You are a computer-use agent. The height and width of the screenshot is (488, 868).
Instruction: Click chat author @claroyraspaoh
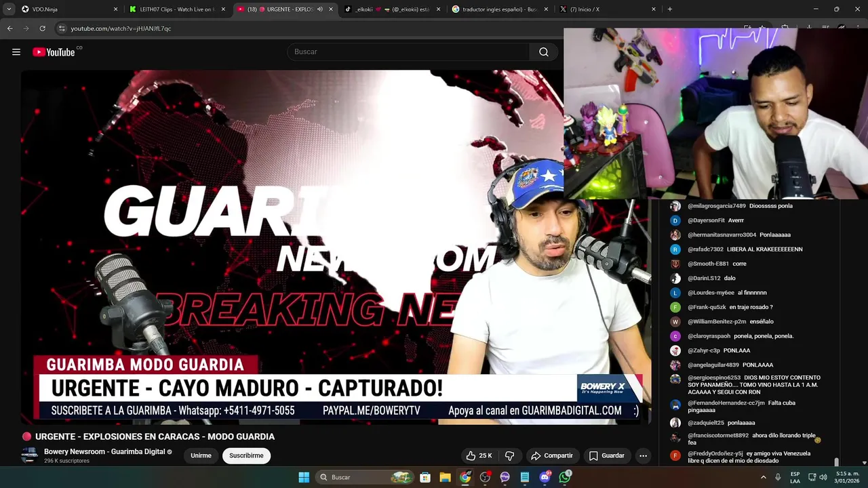click(x=709, y=336)
